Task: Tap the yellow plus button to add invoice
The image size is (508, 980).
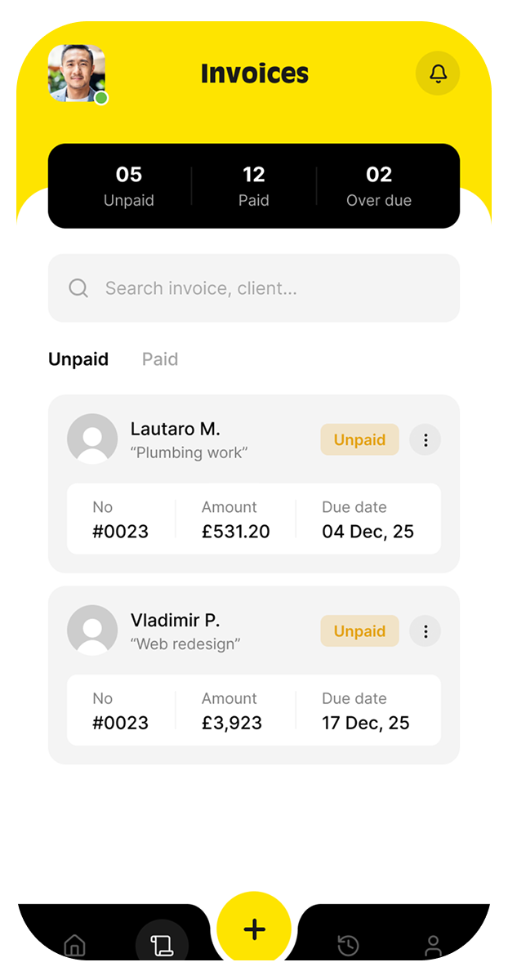Action: 254,929
